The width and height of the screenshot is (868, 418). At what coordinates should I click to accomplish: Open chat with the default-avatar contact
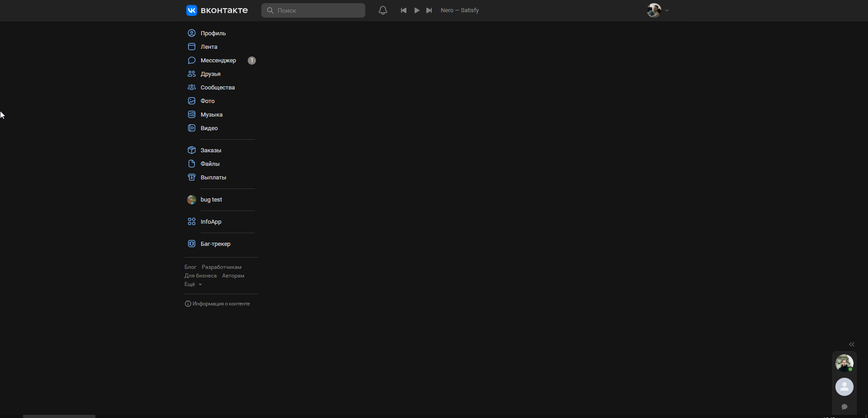[844, 387]
